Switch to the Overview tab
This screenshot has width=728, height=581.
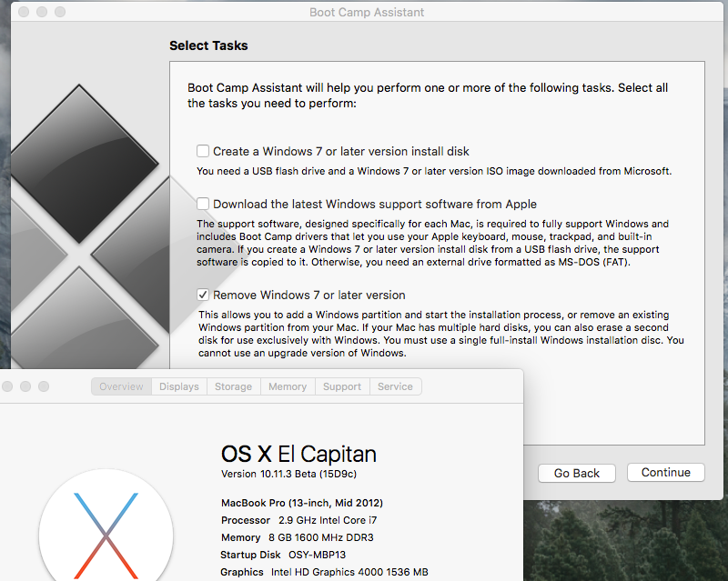(x=121, y=386)
